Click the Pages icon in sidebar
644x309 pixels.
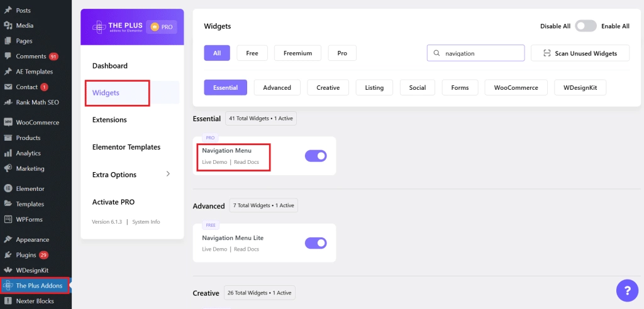coord(8,41)
